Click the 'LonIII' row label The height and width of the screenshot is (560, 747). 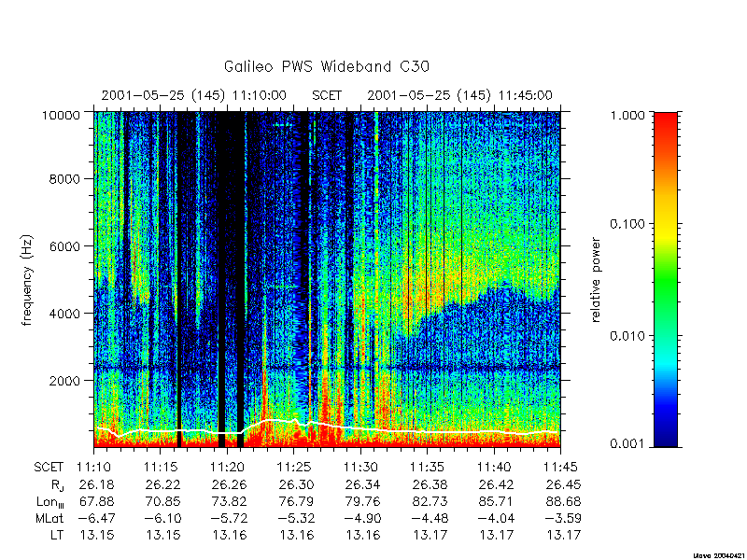point(50,502)
